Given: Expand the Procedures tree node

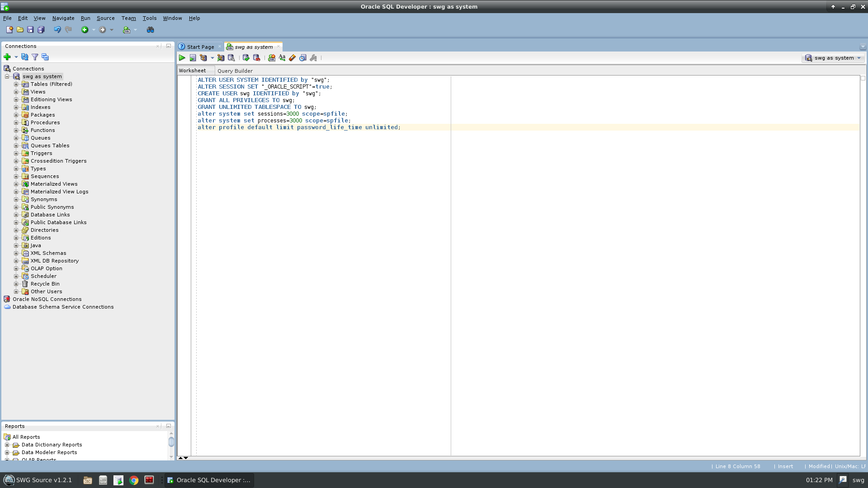Looking at the screenshot, I should (16, 123).
